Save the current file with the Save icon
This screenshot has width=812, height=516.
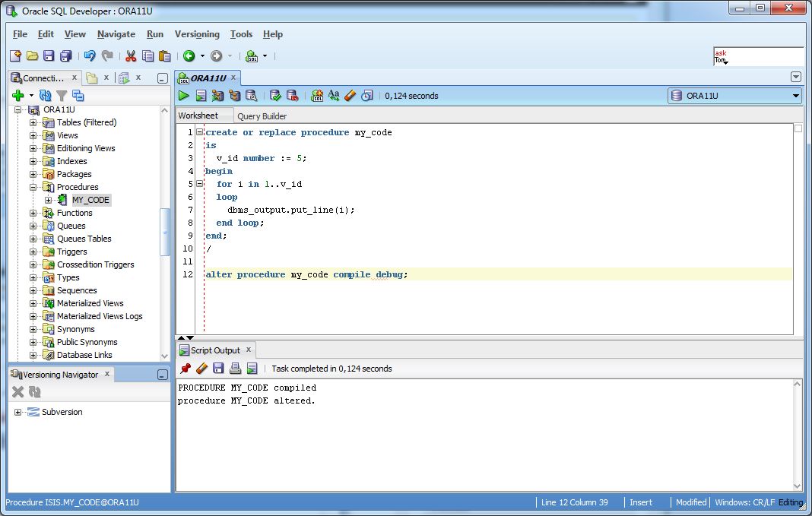click(x=49, y=56)
